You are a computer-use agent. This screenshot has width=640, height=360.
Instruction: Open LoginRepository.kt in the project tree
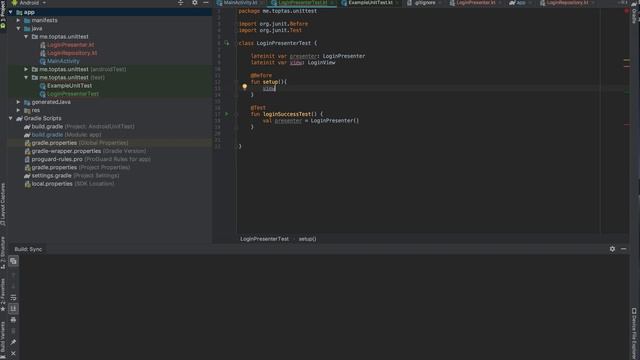(72, 53)
